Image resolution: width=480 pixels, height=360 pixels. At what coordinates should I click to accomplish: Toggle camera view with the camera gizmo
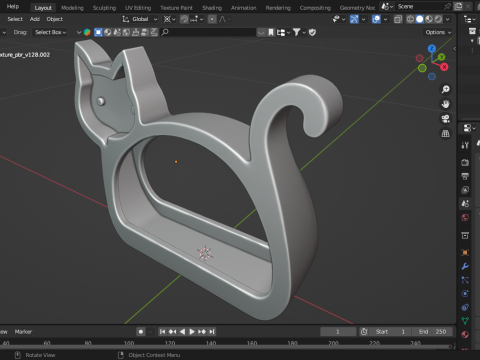[446, 119]
